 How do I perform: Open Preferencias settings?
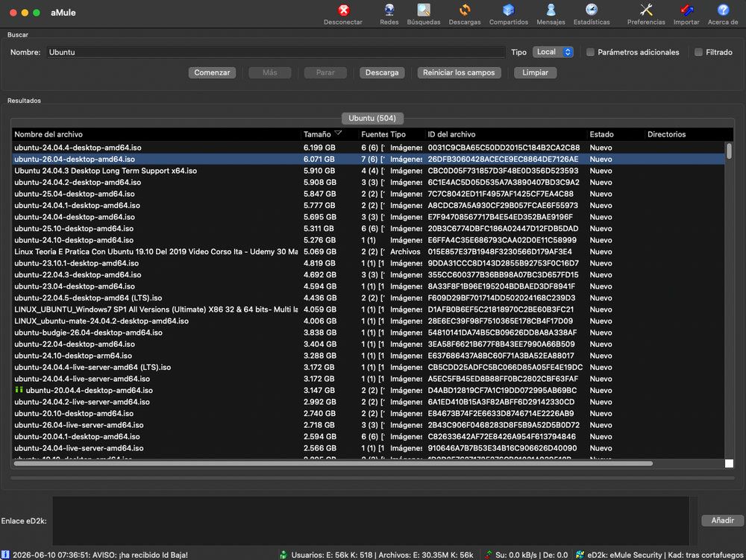pyautogui.click(x=645, y=14)
